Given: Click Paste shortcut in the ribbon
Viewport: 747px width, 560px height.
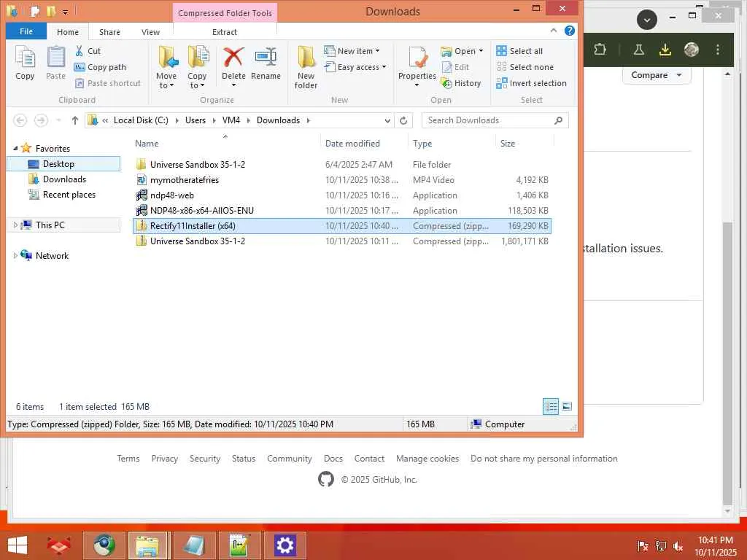Looking at the screenshot, I should (x=108, y=83).
